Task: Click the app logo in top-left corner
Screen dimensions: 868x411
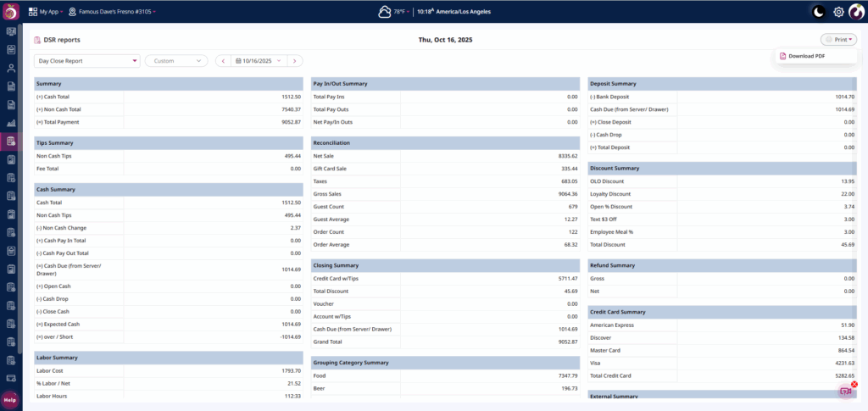Action: click(x=11, y=12)
